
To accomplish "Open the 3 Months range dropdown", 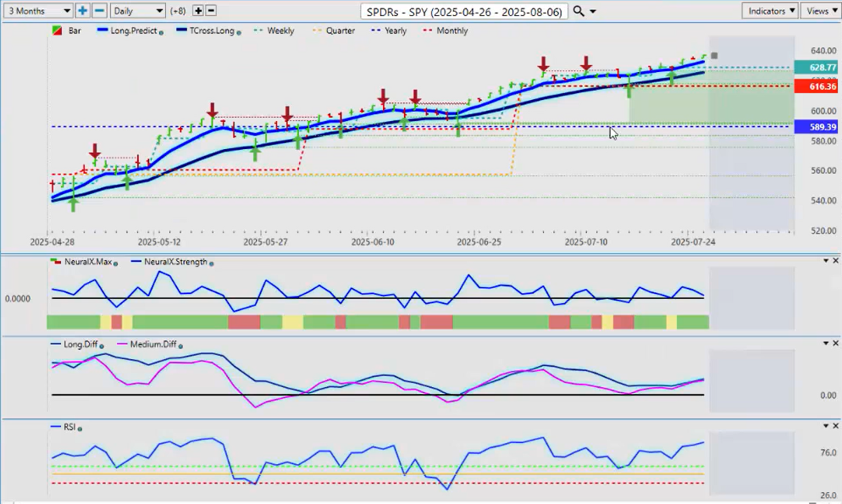I will coord(37,11).
